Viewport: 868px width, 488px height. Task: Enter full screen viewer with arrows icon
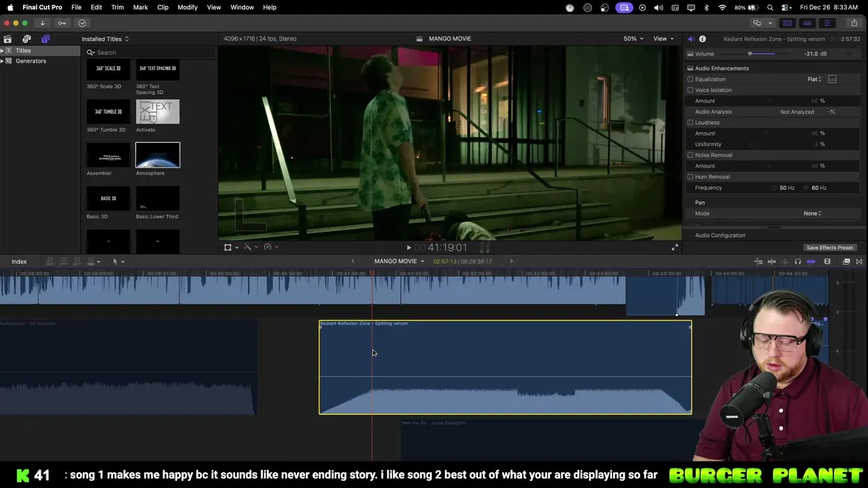click(x=675, y=247)
